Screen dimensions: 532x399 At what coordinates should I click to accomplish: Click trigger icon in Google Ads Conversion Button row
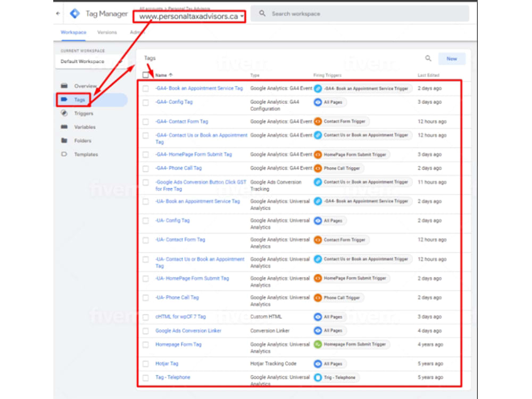(x=318, y=182)
